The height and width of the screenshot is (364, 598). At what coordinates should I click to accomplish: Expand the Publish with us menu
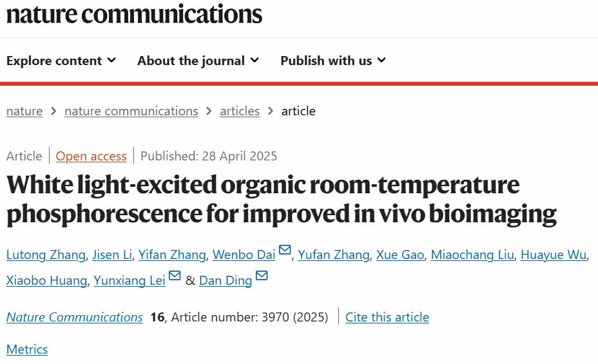coord(333,61)
